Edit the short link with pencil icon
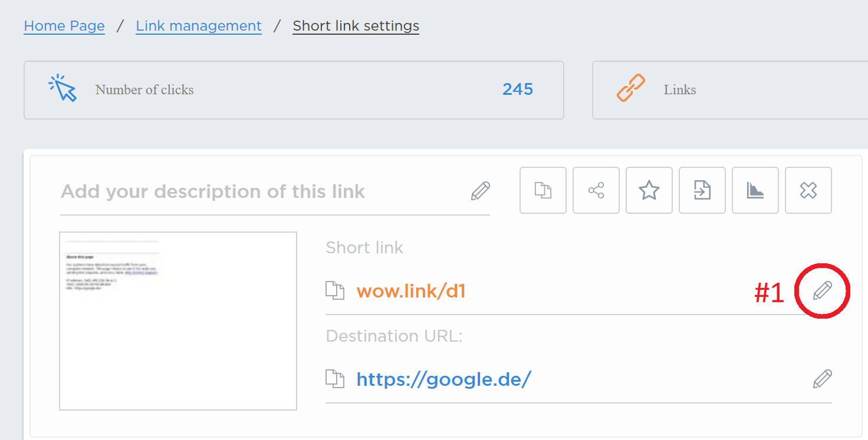The height and width of the screenshot is (440, 868). (822, 290)
